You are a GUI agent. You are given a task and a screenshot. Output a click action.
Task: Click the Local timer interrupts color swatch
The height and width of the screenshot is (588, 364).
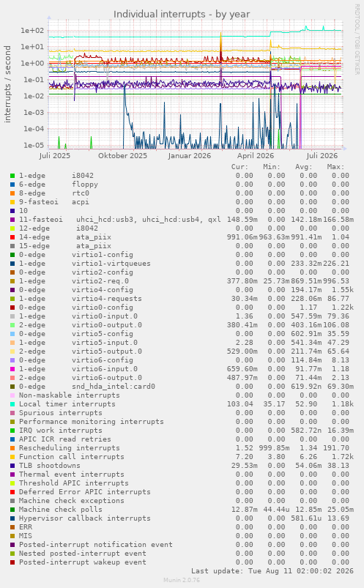coord(12,404)
